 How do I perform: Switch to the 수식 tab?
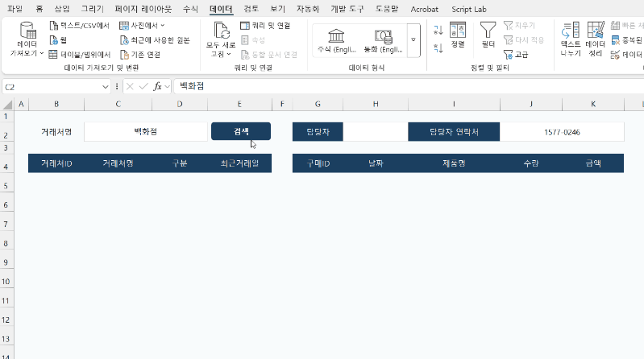(190, 9)
